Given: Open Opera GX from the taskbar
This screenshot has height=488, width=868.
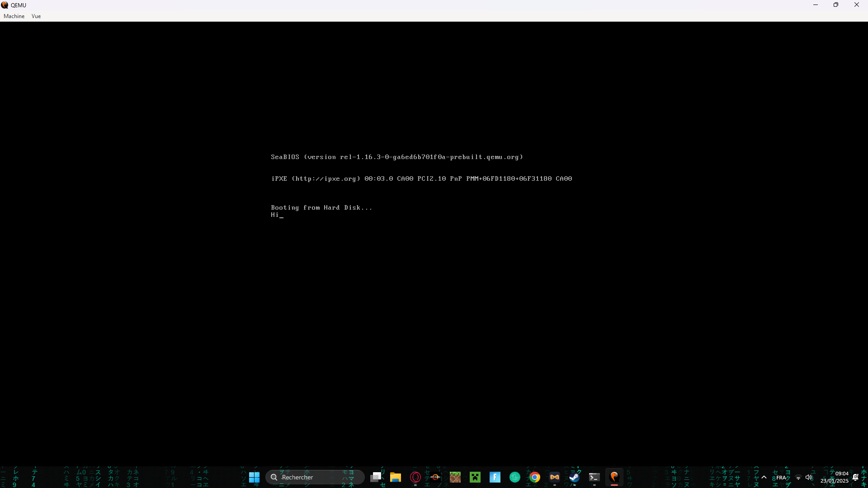Looking at the screenshot, I should tap(415, 477).
